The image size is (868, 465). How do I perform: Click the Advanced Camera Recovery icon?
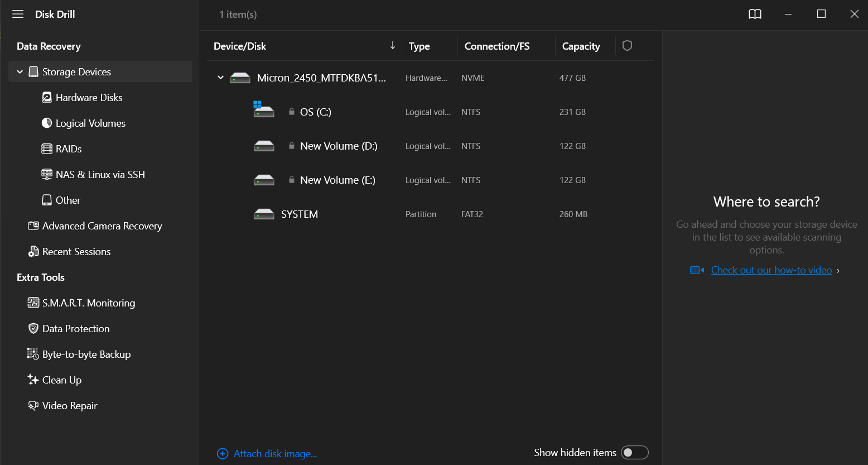click(33, 226)
